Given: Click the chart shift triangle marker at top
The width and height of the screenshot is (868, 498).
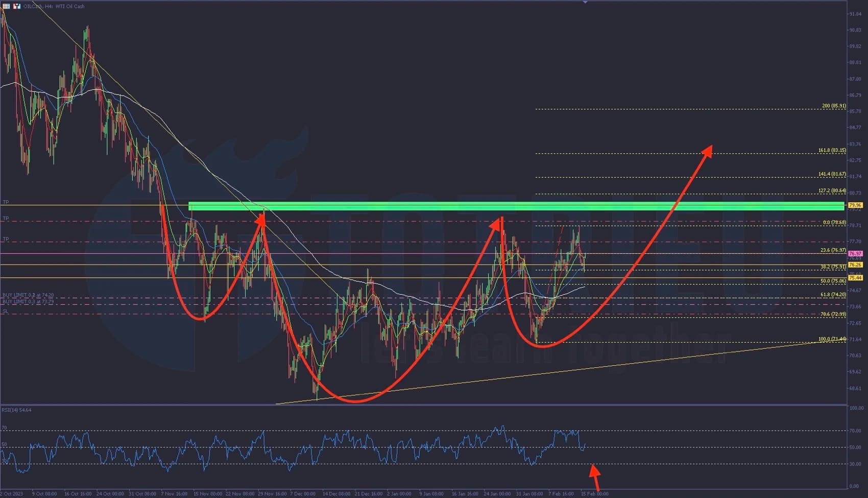Looking at the screenshot, I should 585,3.
